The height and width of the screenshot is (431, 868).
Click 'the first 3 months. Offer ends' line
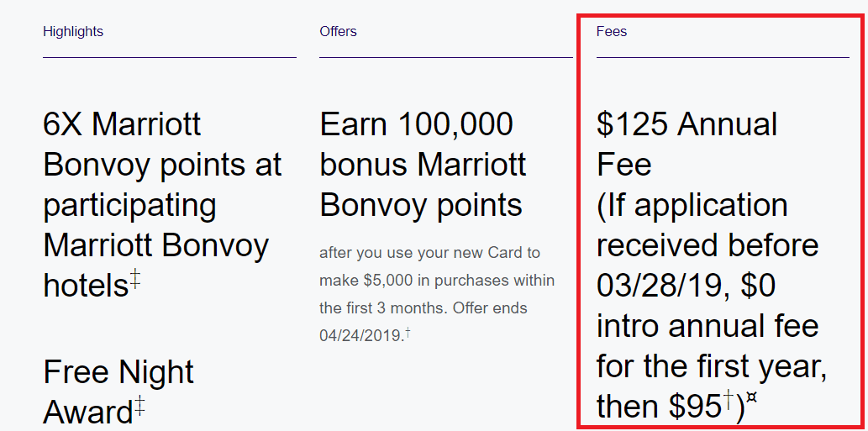click(423, 307)
